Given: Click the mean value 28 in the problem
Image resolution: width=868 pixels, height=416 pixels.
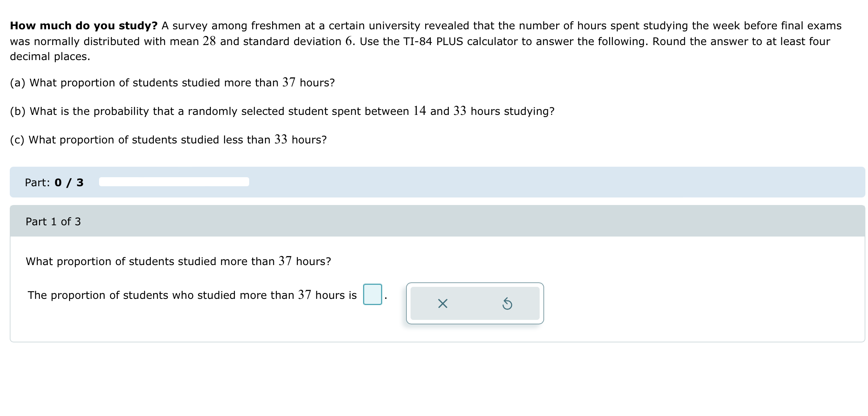Looking at the screenshot, I should tap(209, 41).
